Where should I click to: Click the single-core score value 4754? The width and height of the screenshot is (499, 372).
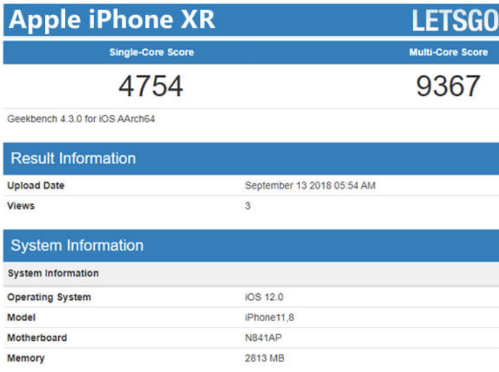151,86
